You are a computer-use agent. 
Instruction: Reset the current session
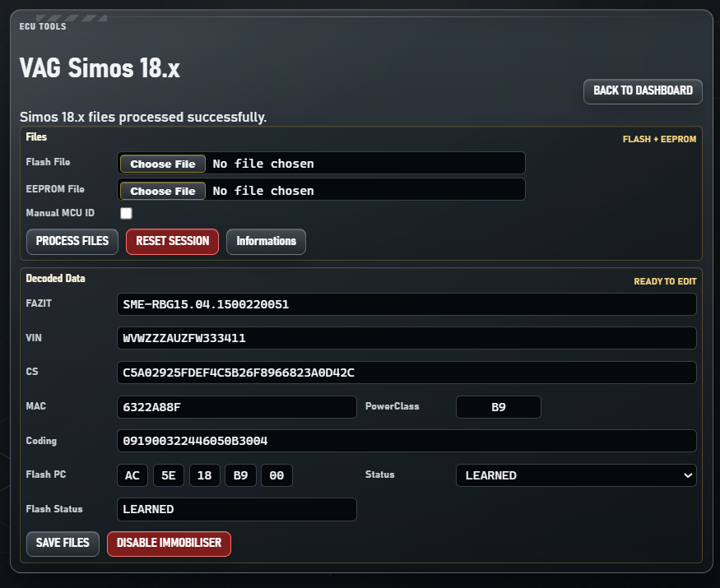tap(172, 242)
